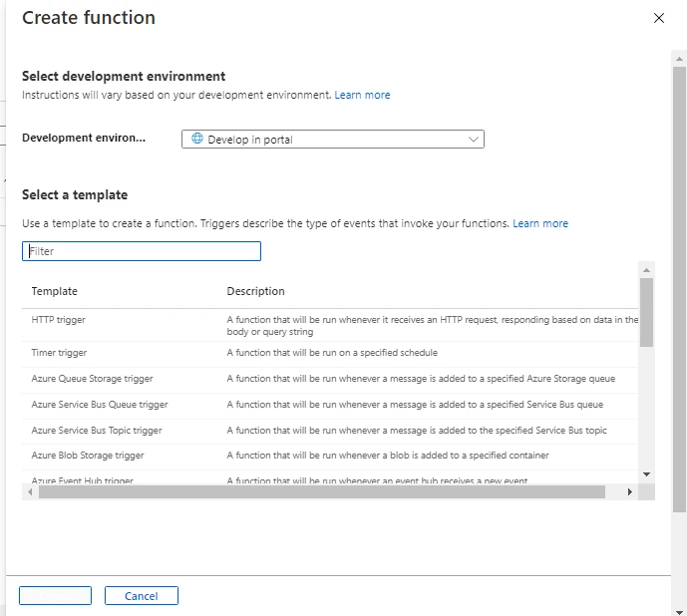Click the horizontal scrollbar right arrow
The width and height of the screenshot is (687, 616).
pos(629,492)
